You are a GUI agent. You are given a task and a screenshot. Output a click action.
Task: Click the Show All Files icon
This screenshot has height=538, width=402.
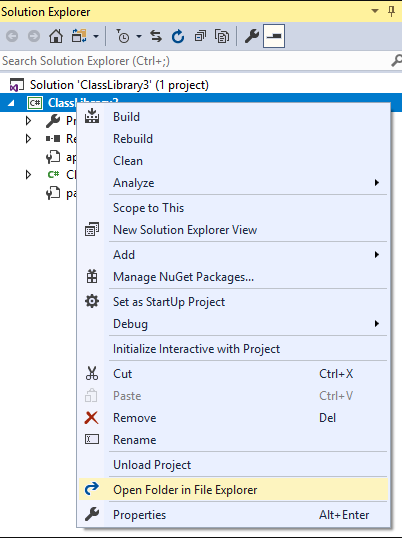pos(222,36)
